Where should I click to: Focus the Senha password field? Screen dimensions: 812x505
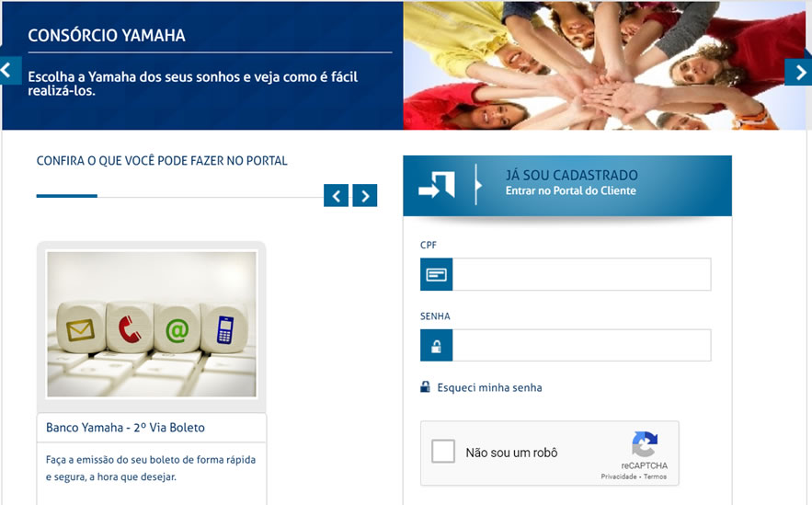click(x=581, y=345)
